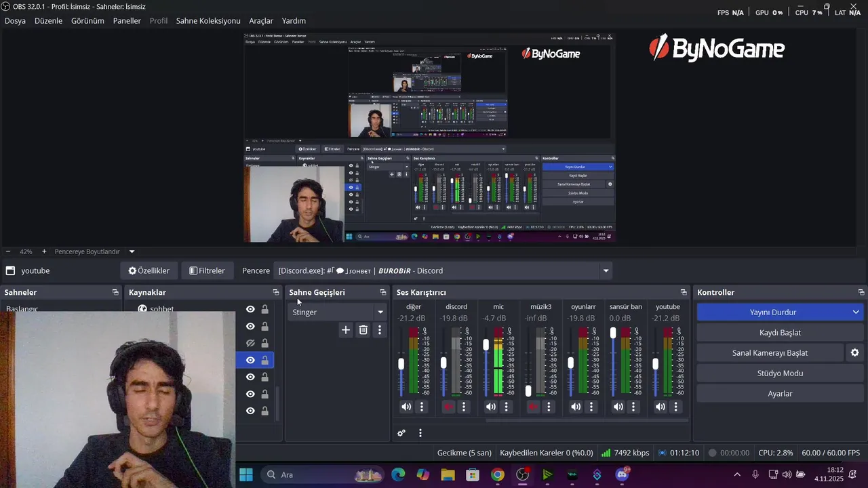This screenshot has height=488, width=868.
Task: Open the Windows Start menu
Action: coord(246,474)
